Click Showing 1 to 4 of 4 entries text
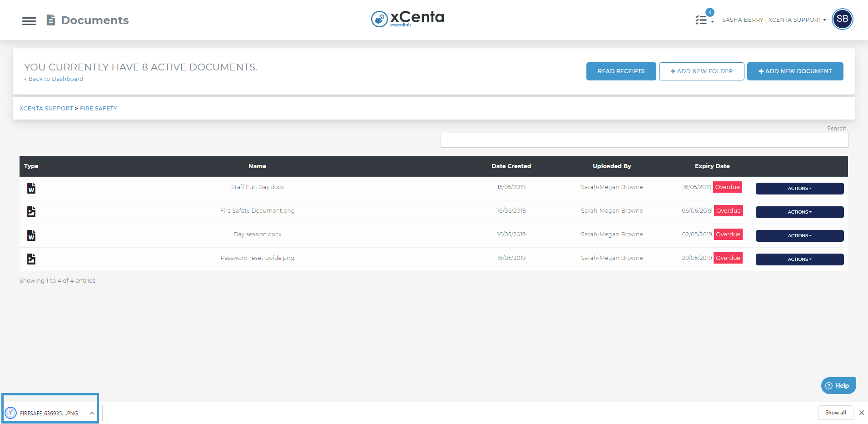Image resolution: width=868 pixels, height=424 pixels. click(57, 281)
